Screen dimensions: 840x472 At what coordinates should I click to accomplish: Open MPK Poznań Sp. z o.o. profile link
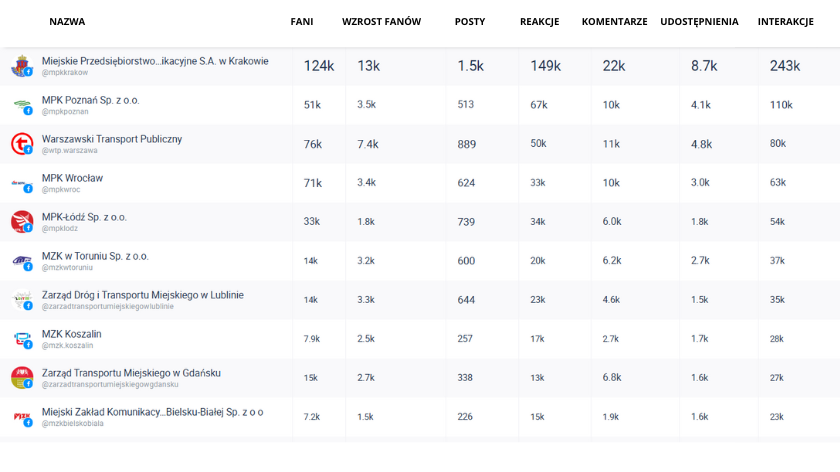[x=91, y=100]
